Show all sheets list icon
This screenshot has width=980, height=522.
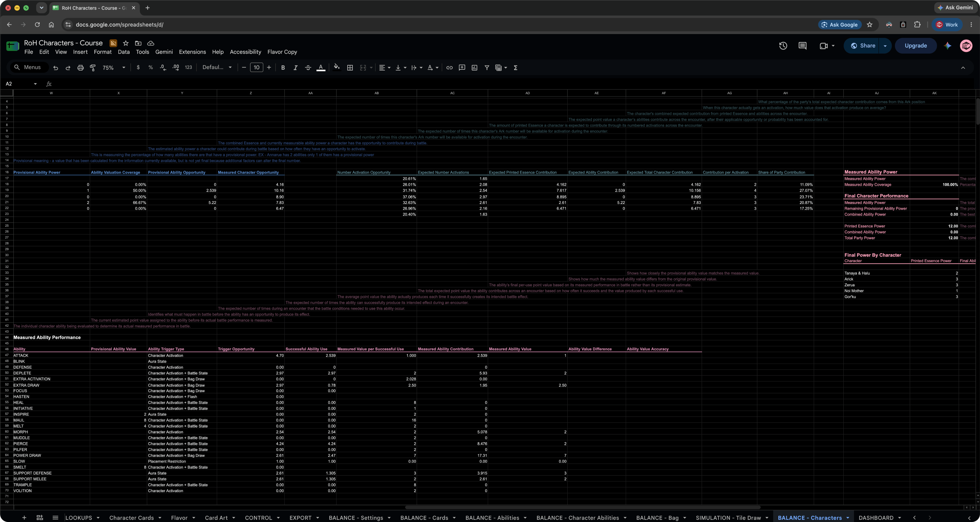coord(55,517)
